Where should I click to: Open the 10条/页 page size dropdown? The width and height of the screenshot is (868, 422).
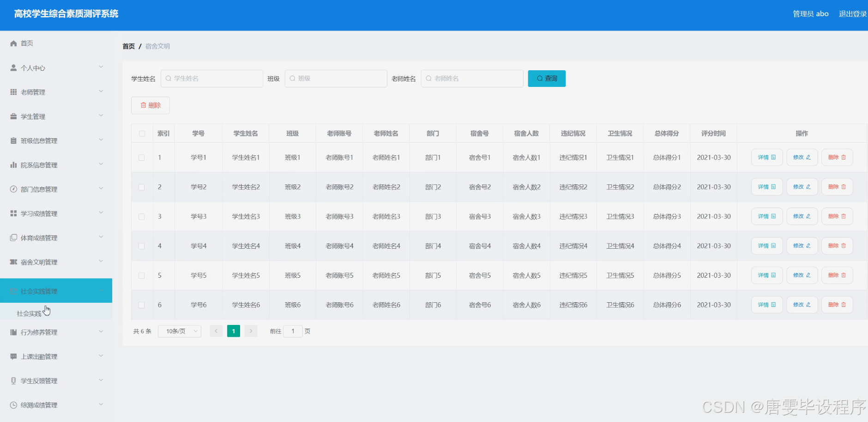pyautogui.click(x=180, y=331)
